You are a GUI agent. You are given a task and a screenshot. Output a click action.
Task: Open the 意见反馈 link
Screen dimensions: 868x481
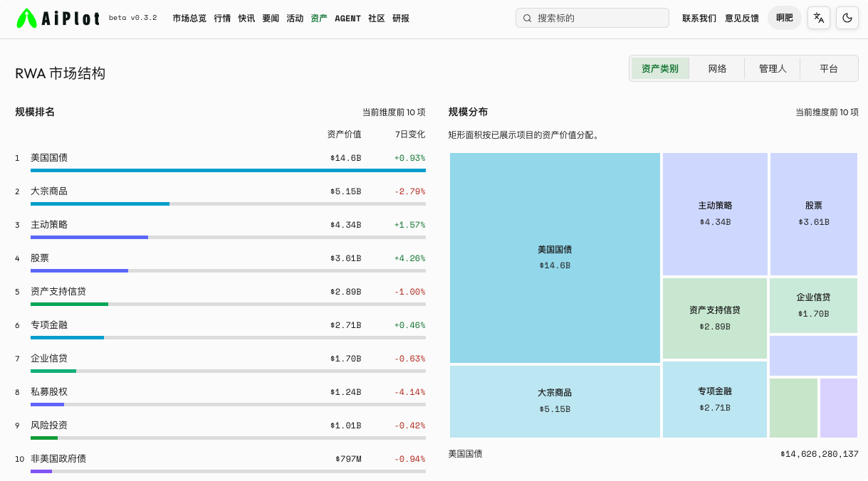pyautogui.click(x=742, y=18)
